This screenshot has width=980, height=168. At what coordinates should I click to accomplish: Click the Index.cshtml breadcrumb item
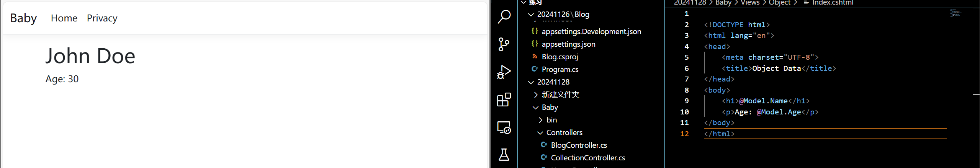coord(833,3)
